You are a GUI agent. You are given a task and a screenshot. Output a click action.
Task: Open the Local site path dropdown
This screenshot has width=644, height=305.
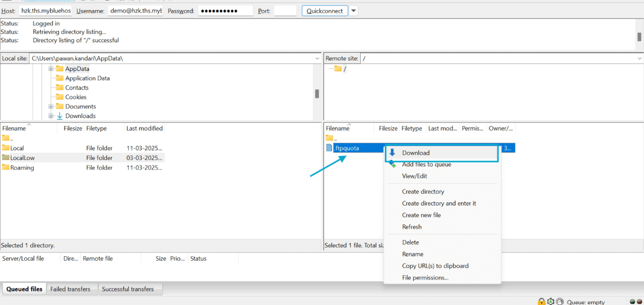click(317, 58)
